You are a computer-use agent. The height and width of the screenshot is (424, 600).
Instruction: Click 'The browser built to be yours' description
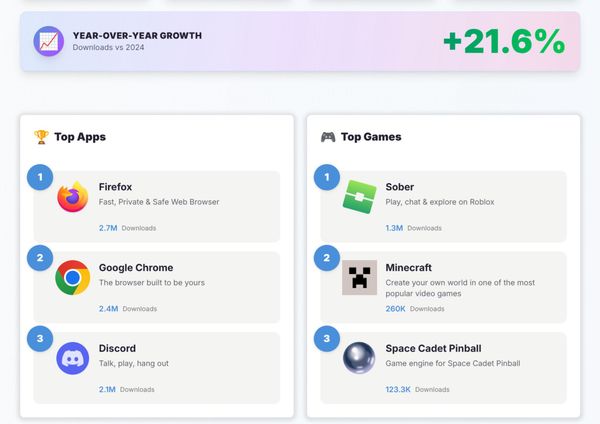point(152,282)
